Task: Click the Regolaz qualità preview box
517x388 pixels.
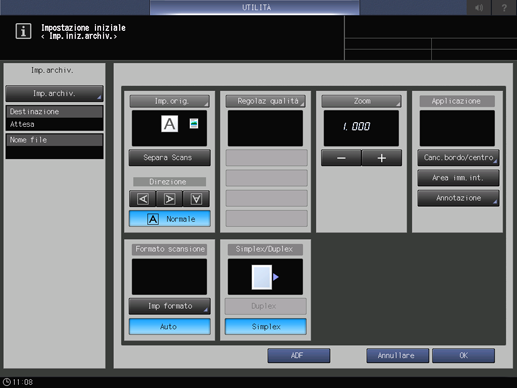Action: click(x=265, y=128)
